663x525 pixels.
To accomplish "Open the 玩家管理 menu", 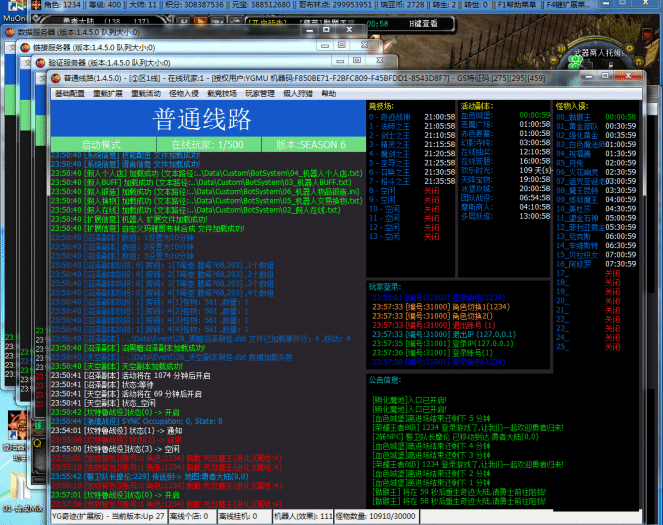I will pyautogui.click(x=260, y=92).
